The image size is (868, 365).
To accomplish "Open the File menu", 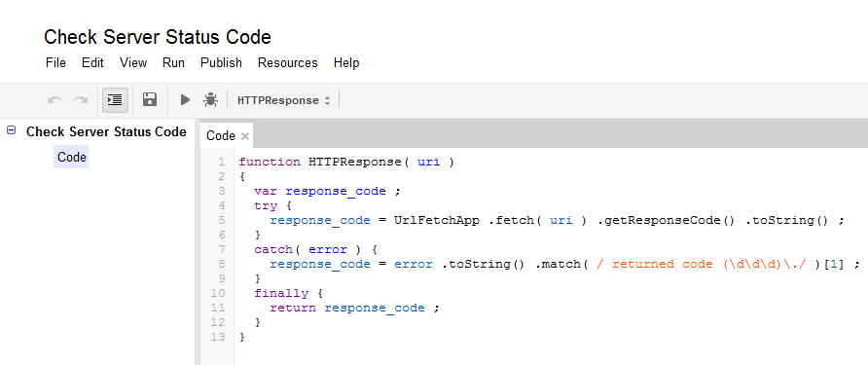I will coord(55,63).
